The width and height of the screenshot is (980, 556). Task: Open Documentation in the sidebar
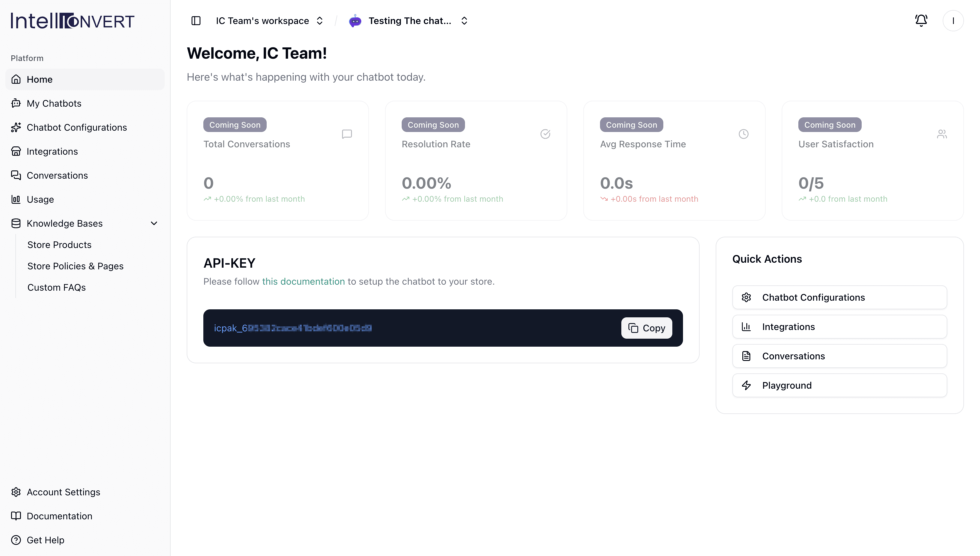tap(85, 516)
